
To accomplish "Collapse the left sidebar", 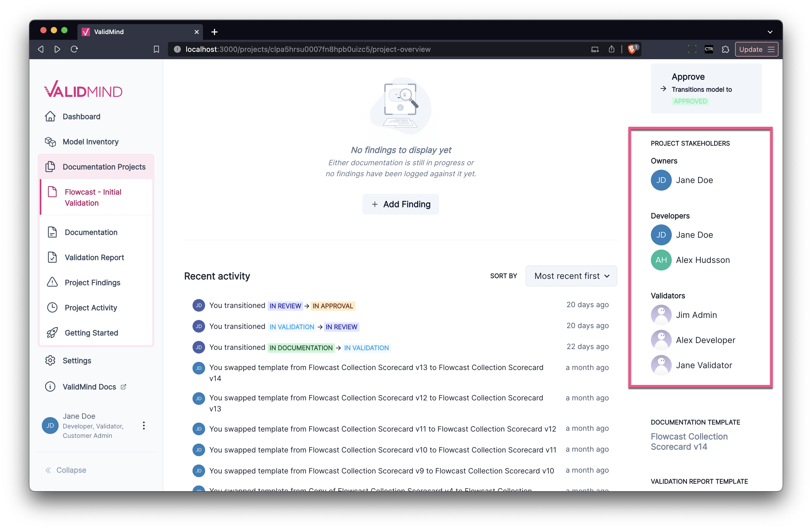I will [x=66, y=470].
